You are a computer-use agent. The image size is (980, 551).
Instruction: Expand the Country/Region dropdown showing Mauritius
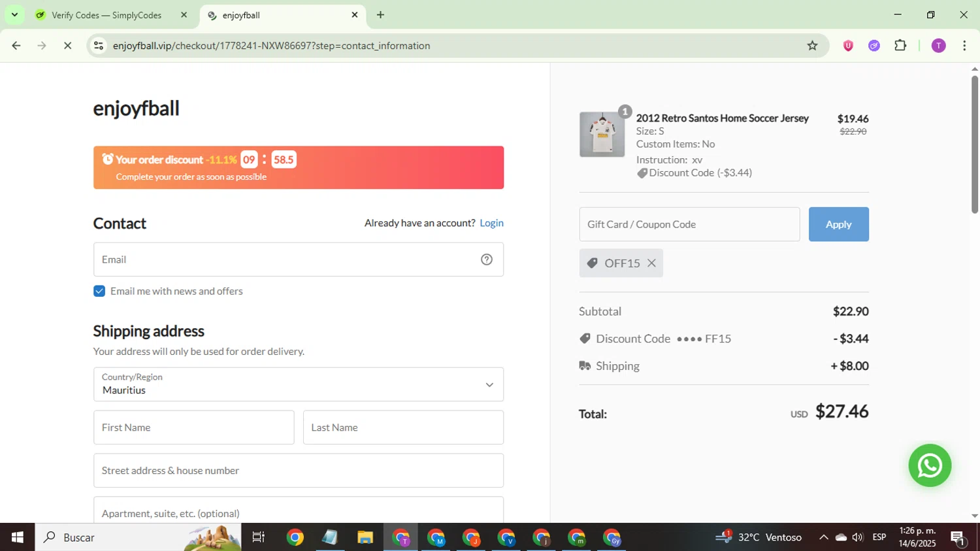299,384
